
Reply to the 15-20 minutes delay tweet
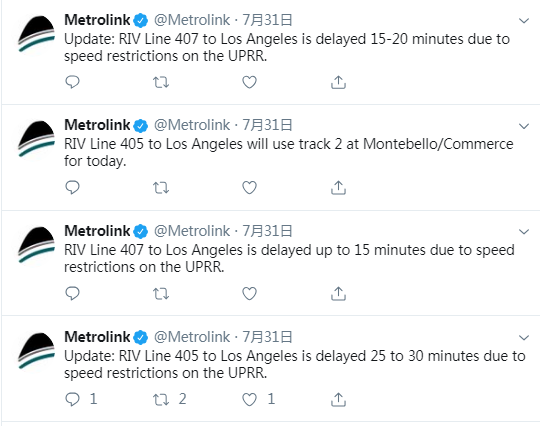(72, 82)
